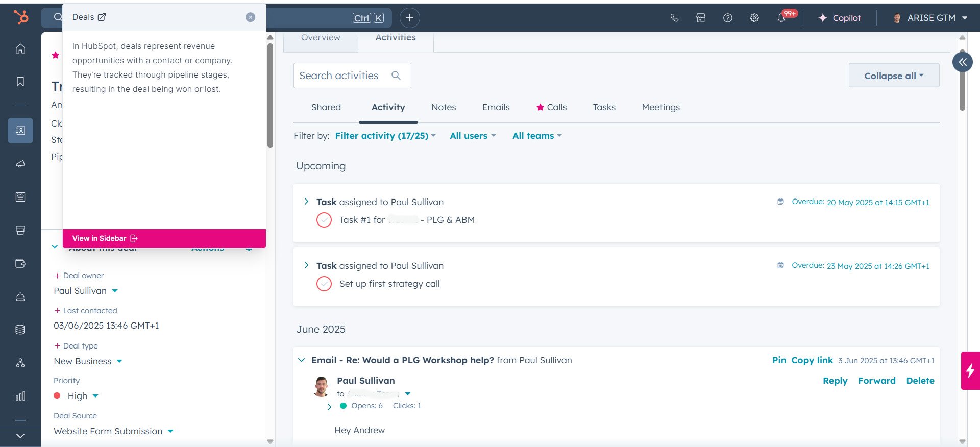Click the HubSpot sprocket logo

[21, 17]
